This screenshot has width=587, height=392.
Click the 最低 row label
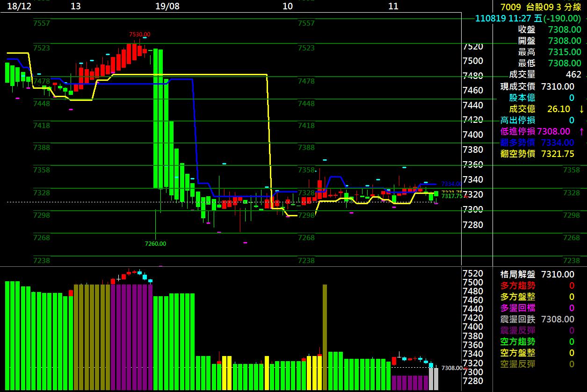tap(527, 63)
